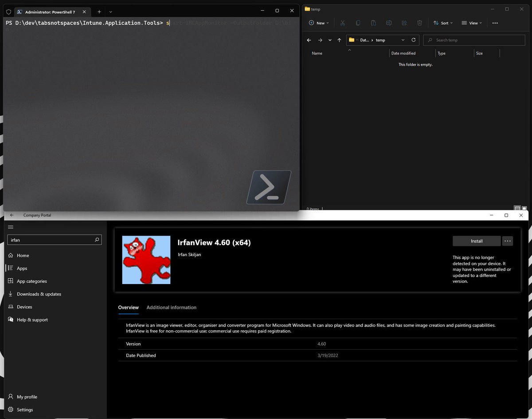Click the Paste icon in File Explorer toolbar
The width and height of the screenshot is (532, 419).
[x=373, y=23]
